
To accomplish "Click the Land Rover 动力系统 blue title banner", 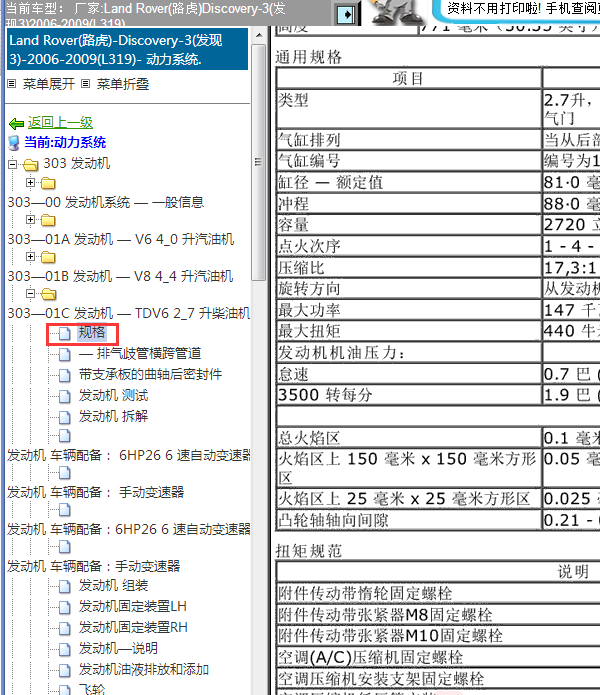I will tap(128, 49).
